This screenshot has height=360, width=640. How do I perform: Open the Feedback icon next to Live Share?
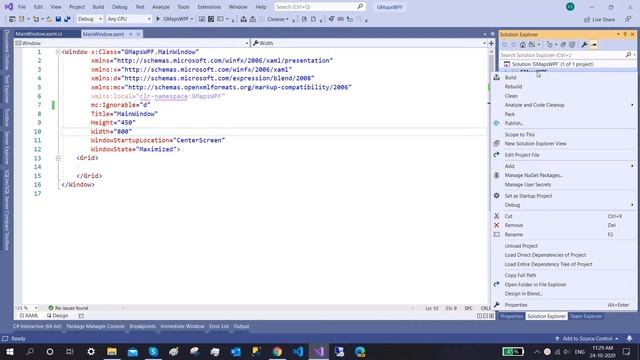[x=628, y=19]
